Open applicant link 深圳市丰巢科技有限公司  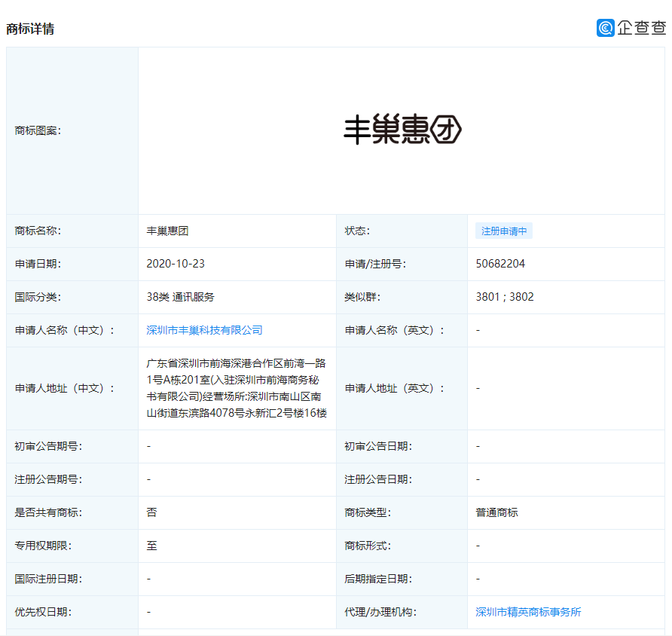pos(204,330)
